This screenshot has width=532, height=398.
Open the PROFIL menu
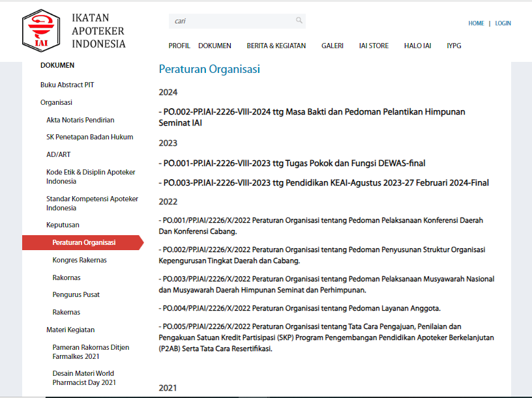coord(179,46)
